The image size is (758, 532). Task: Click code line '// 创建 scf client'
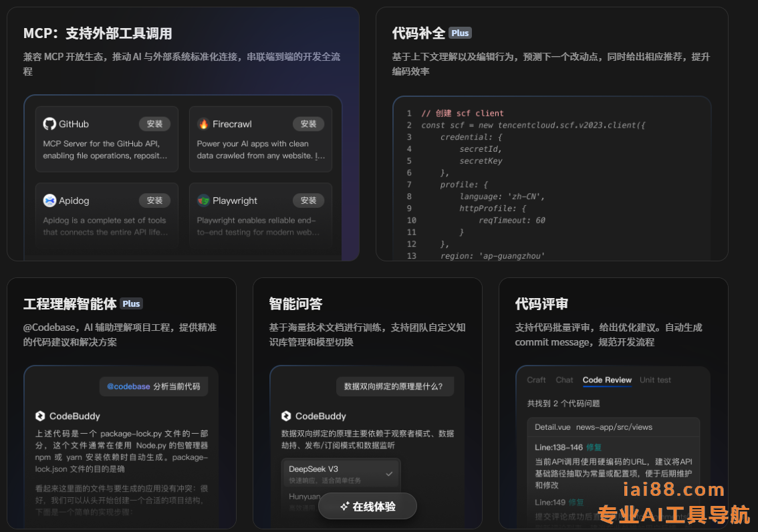(x=462, y=113)
